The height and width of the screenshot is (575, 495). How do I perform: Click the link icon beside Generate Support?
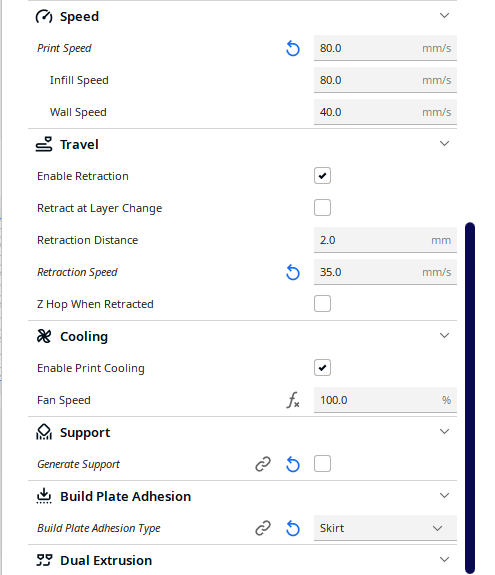coord(263,464)
